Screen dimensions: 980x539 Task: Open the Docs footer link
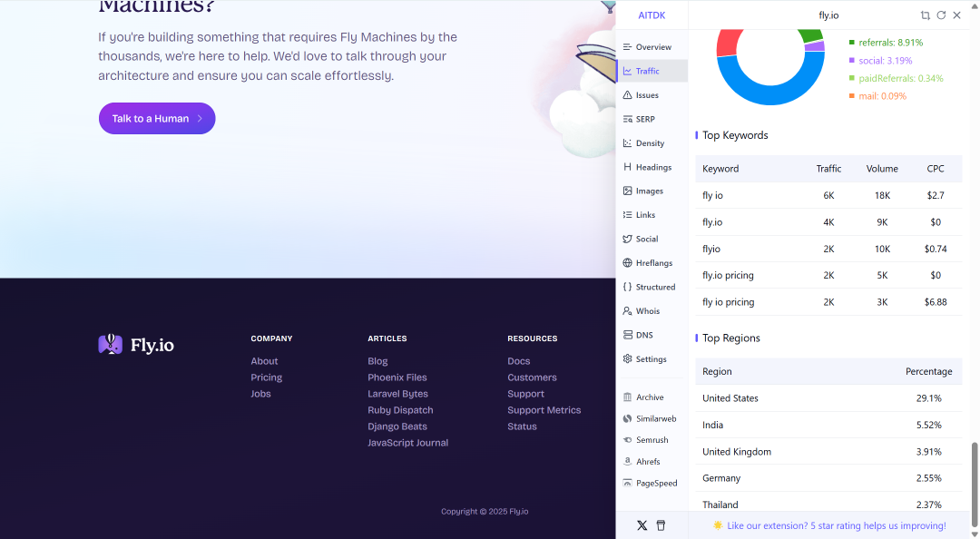pos(519,361)
